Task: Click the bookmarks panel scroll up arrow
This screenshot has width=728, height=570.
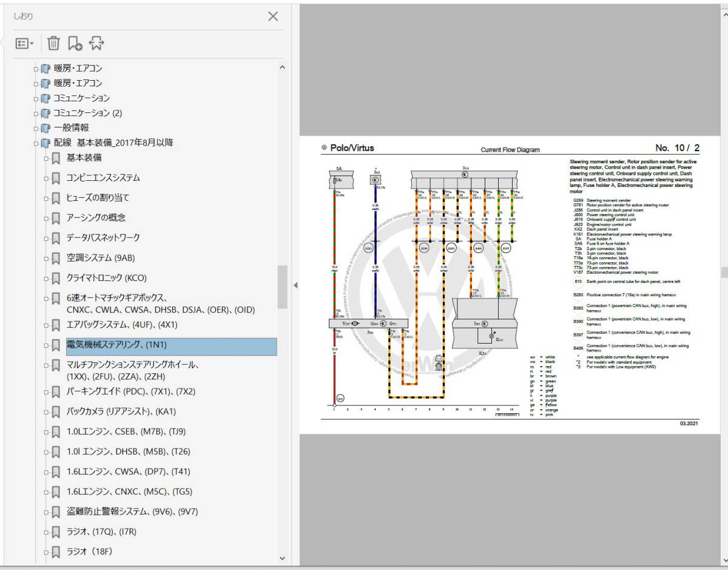Action: (x=282, y=66)
